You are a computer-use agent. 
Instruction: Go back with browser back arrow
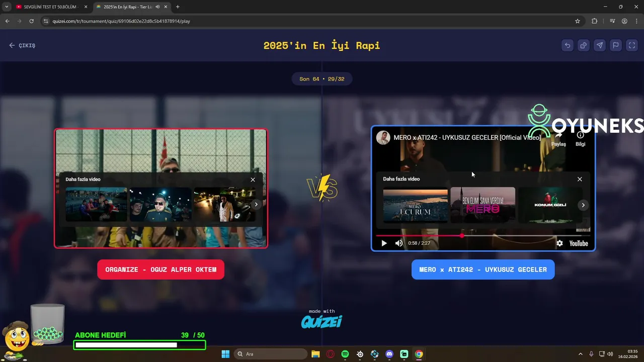tap(7, 21)
